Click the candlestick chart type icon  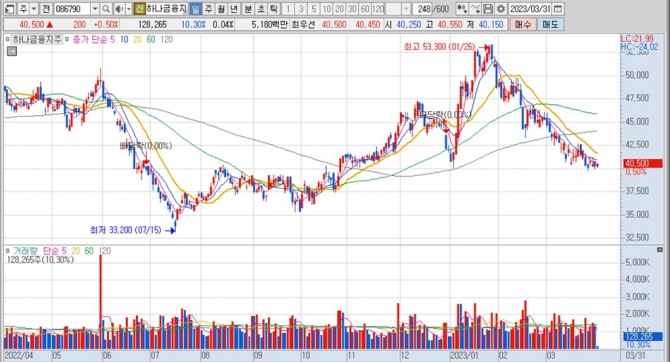(x=462, y=9)
